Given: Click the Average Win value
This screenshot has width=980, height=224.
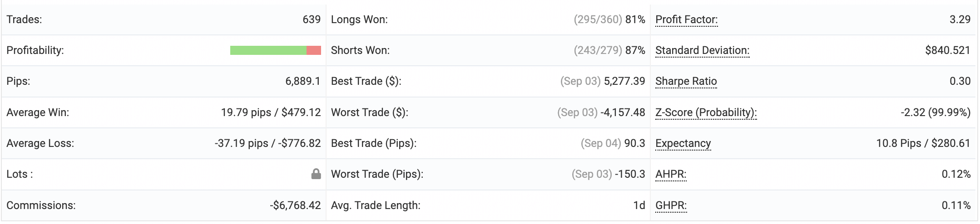Looking at the screenshot, I should tap(271, 112).
